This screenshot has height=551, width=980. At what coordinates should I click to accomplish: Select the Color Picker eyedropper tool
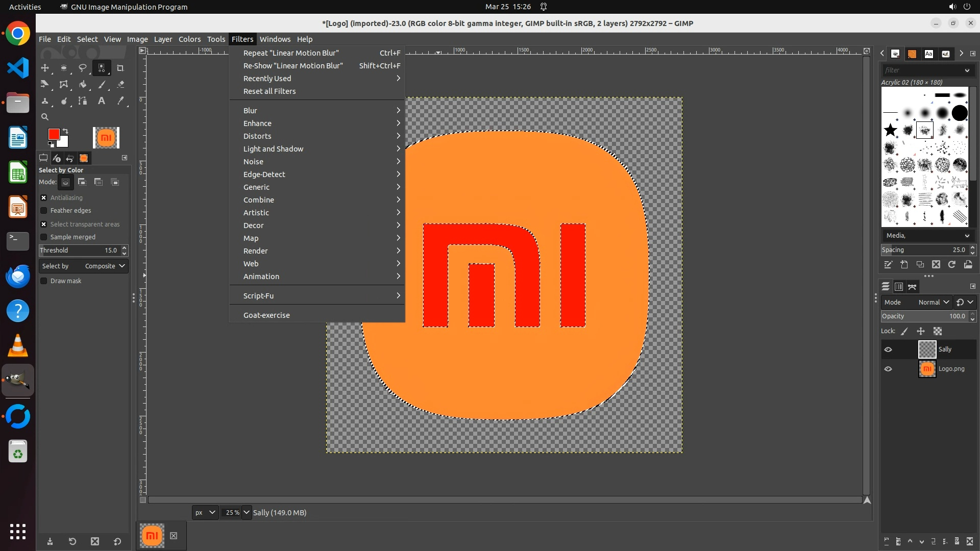120,101
